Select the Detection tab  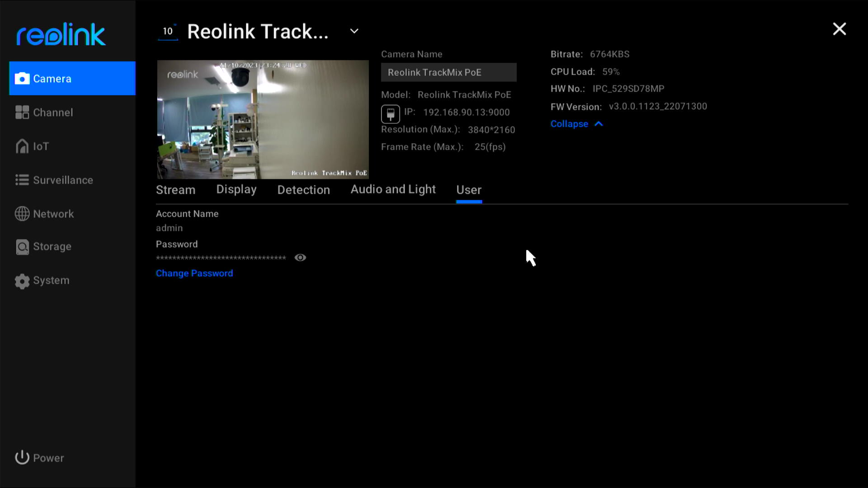coord(303,189)
